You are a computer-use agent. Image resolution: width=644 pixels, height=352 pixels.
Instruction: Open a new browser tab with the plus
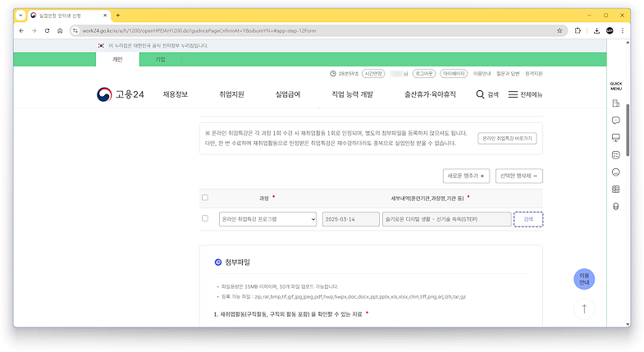118,16
